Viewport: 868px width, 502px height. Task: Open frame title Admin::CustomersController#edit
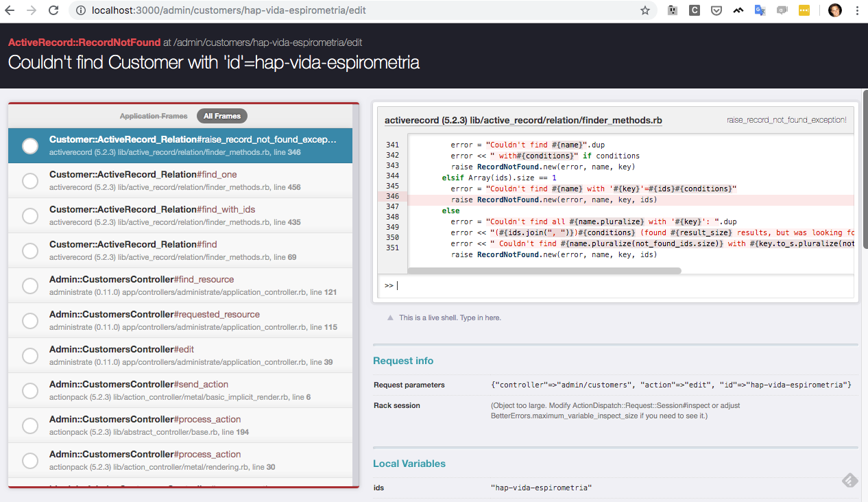[121, 350]
